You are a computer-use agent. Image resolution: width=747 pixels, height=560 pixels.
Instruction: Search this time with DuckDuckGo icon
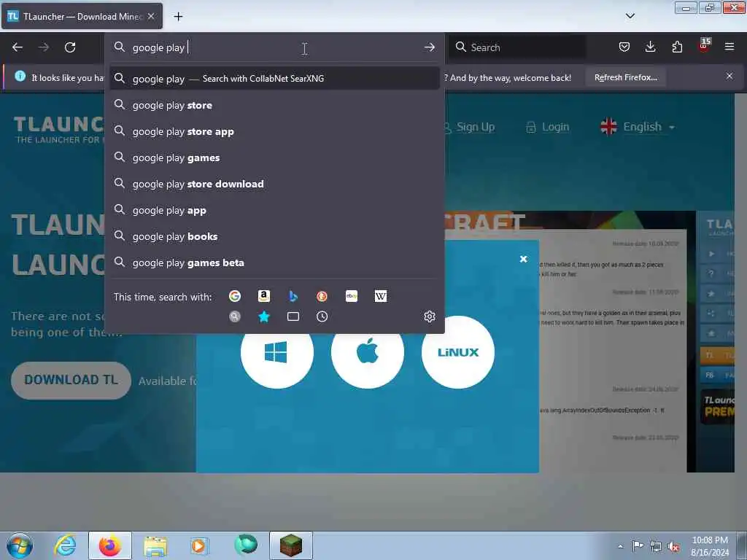click(x=322, y=296)
